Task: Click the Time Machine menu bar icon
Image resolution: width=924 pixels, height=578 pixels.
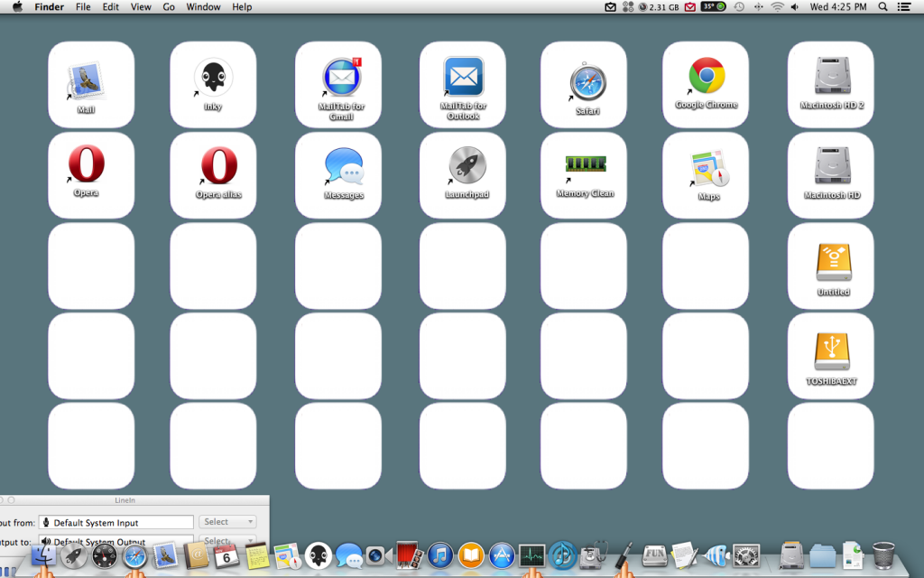Action: (x=739, y=7)
